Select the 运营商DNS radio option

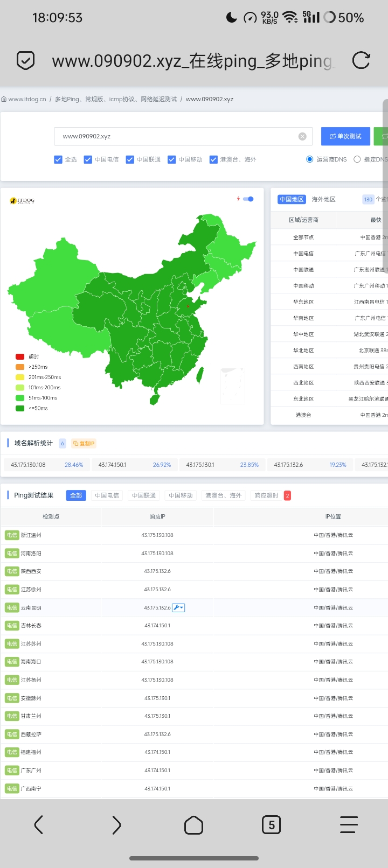click(x=309, y=159)
